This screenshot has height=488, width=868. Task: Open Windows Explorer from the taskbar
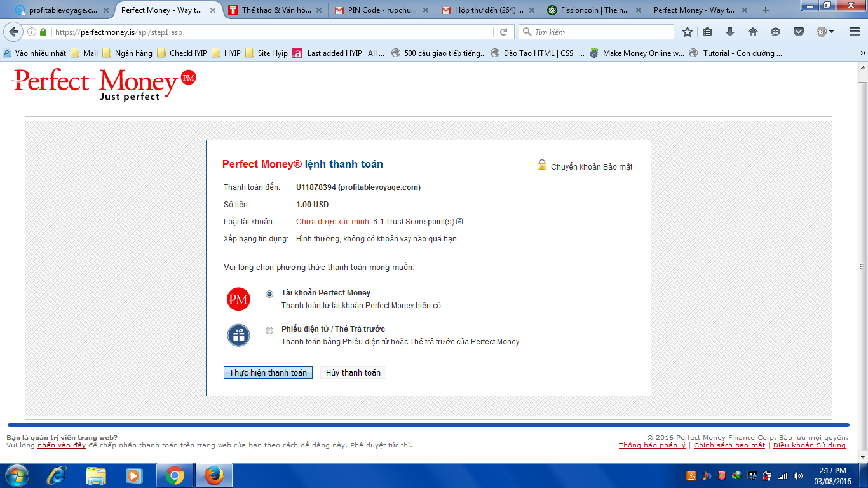click(96, 475)
